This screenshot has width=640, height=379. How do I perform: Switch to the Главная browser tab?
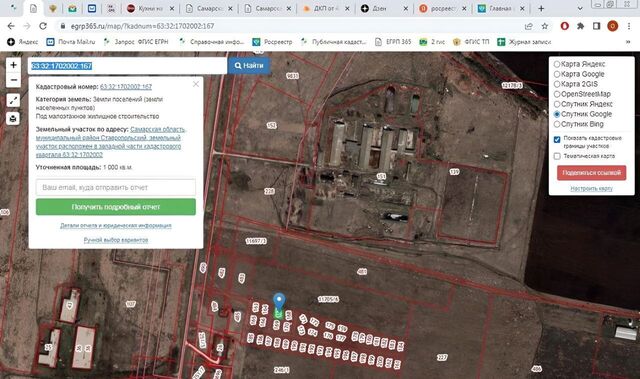click(502, 9)
